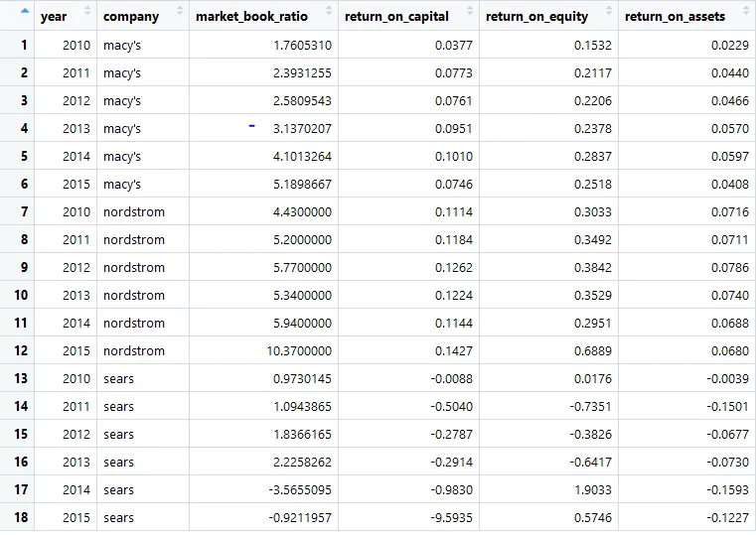Click the market_book_ratio value -3.5655095
Image resolution: width=756 pixels, height=535 pixels.
coord(300,489)
